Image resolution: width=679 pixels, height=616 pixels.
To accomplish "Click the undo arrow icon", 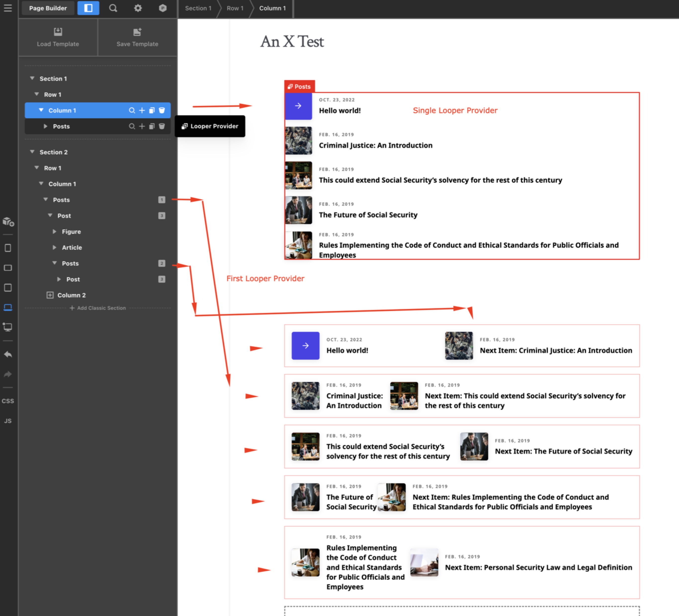I will click(8, 354).
